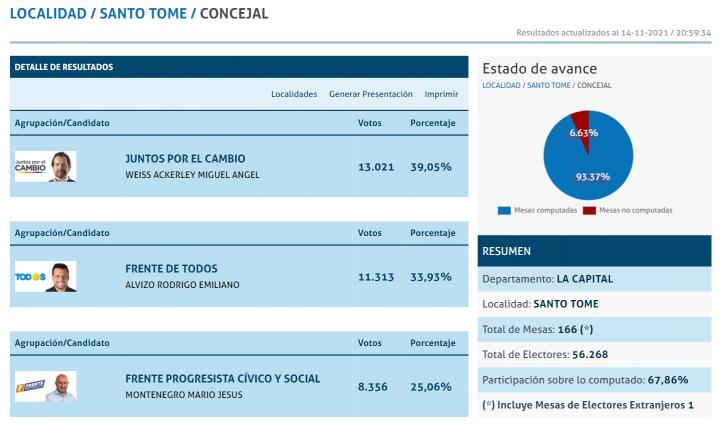
Task: Click Agrupación/Candidato header above Frente Progresista
Action: [x=62, y=343]
